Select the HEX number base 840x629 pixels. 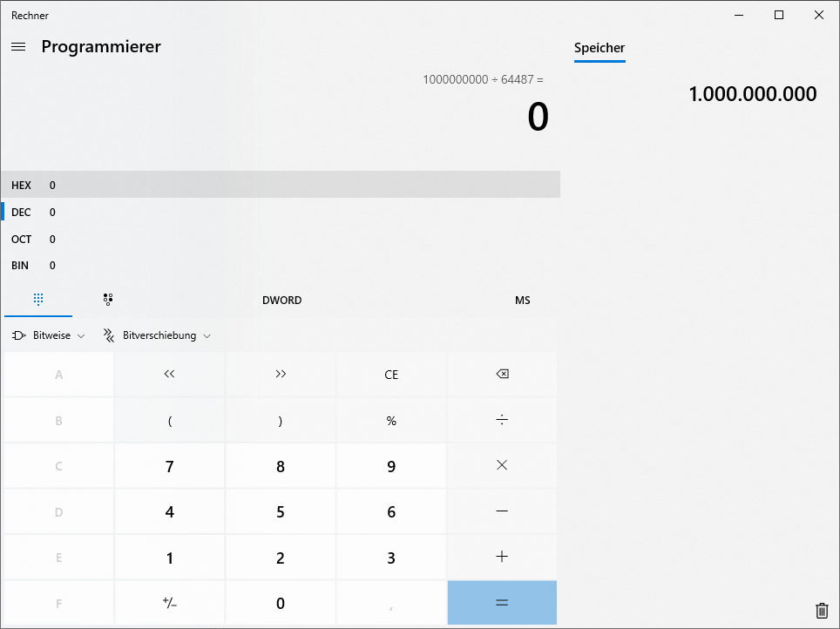point(281,185)
